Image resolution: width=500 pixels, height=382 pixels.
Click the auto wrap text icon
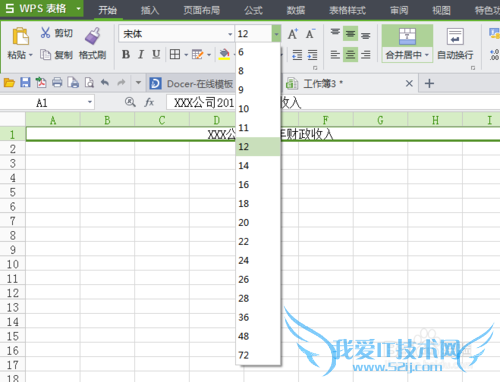pos(455,37)
